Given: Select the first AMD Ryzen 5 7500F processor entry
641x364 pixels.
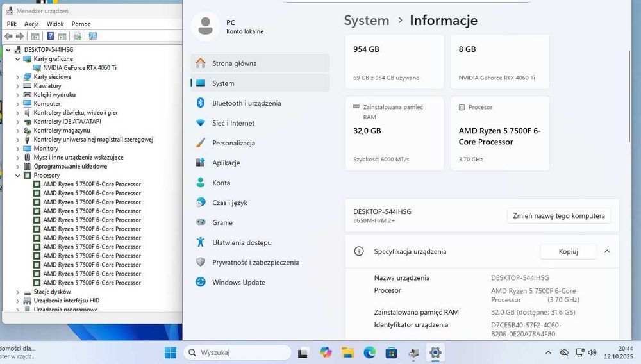Looking at the screenshot, I should [92, 185].
